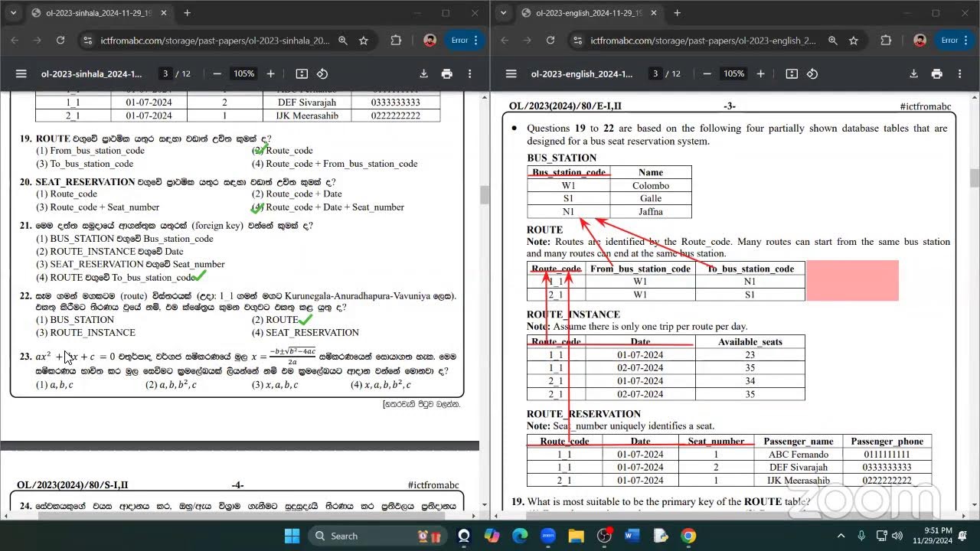
Task: Zoom in on the Sinhala PDF window
Action: click(x=270, y=73)
